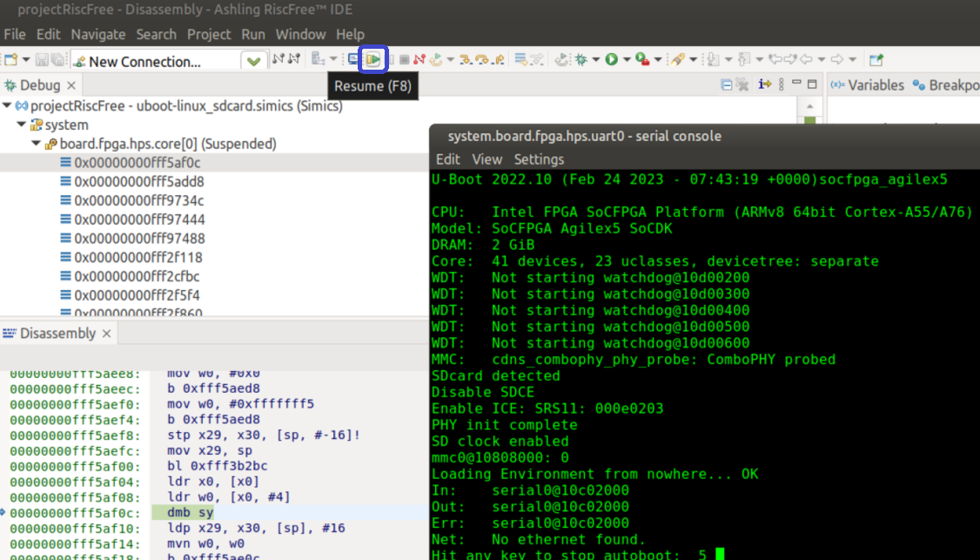Open the Run configurations dropdown arrow
This screenshot has width=980, height=560.
tap(626, 60)
